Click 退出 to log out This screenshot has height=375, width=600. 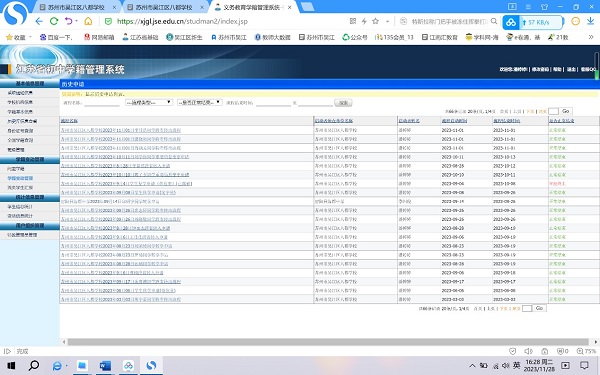click(x=571, y=69)
